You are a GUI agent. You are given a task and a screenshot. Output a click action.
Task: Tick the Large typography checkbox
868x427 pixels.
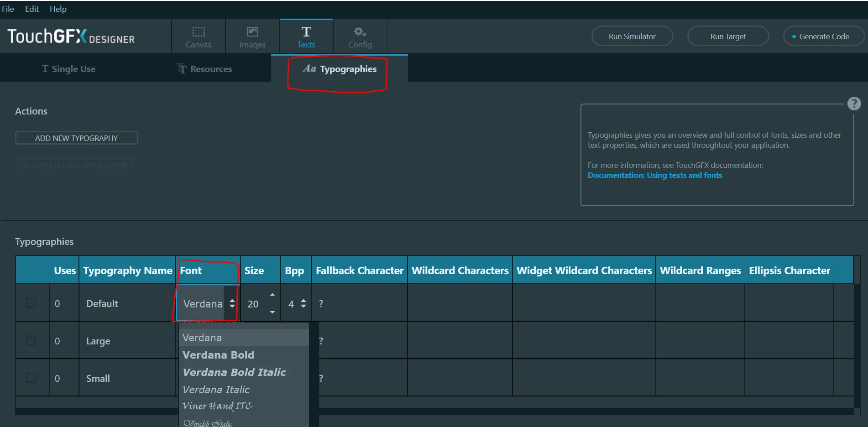31,340
